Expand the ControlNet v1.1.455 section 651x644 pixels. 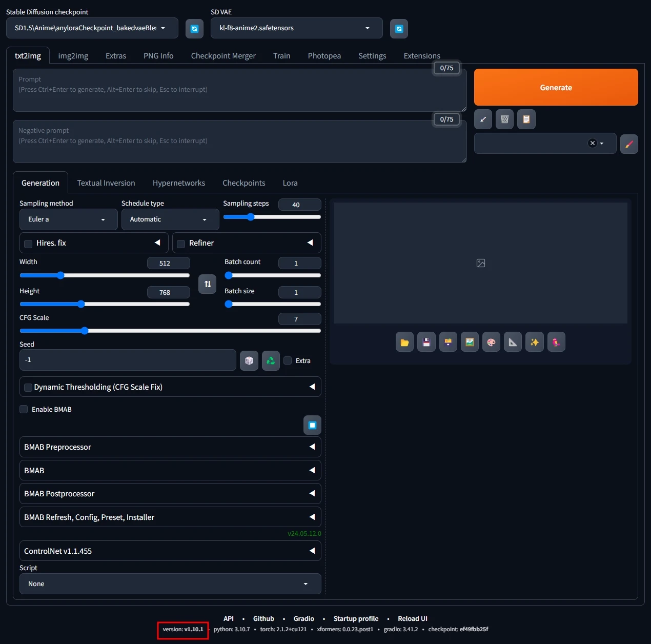click(170, 551)
